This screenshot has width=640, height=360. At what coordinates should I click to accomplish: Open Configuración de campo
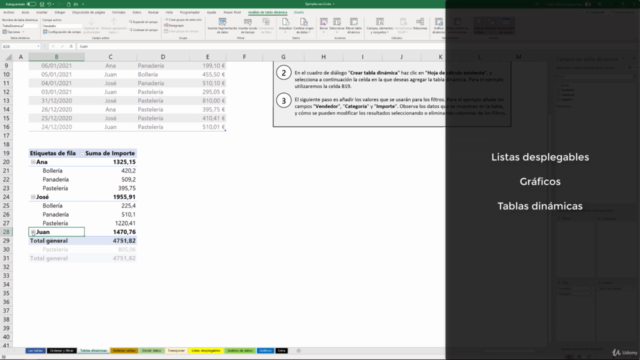(62, 32)
